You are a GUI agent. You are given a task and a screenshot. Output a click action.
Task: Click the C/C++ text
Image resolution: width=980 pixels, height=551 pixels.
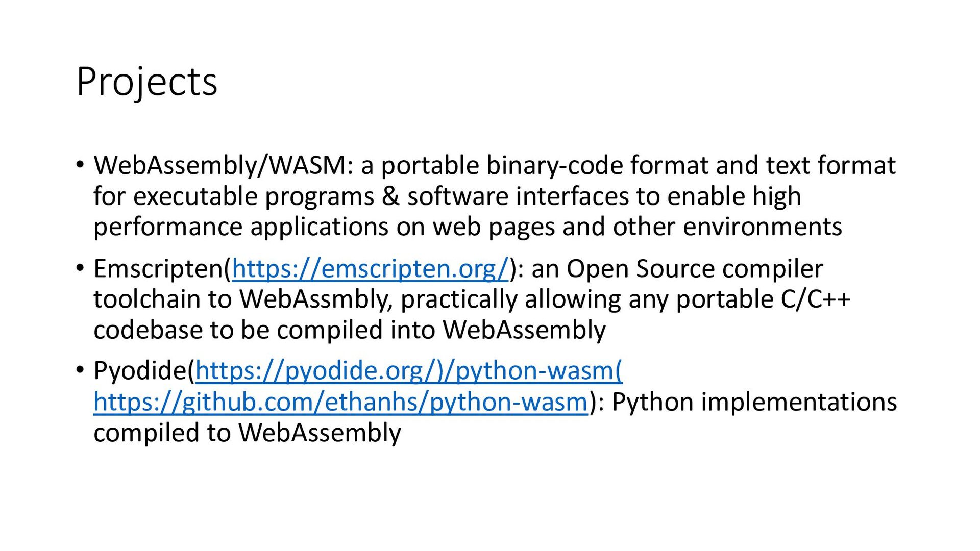pos(816,299)
